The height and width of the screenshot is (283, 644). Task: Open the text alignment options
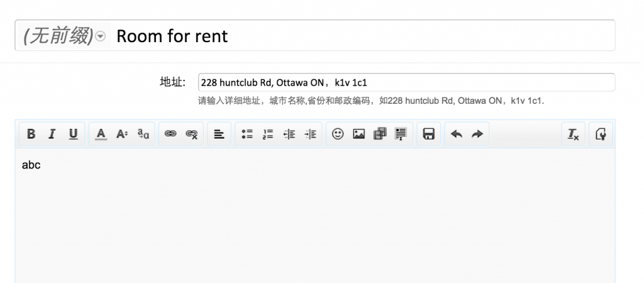tap(219, 134)
